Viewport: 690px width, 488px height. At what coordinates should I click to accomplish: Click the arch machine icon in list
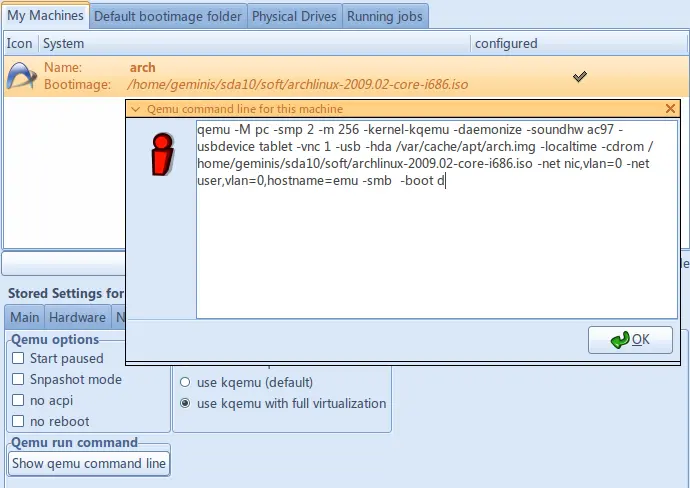[22, 76]
